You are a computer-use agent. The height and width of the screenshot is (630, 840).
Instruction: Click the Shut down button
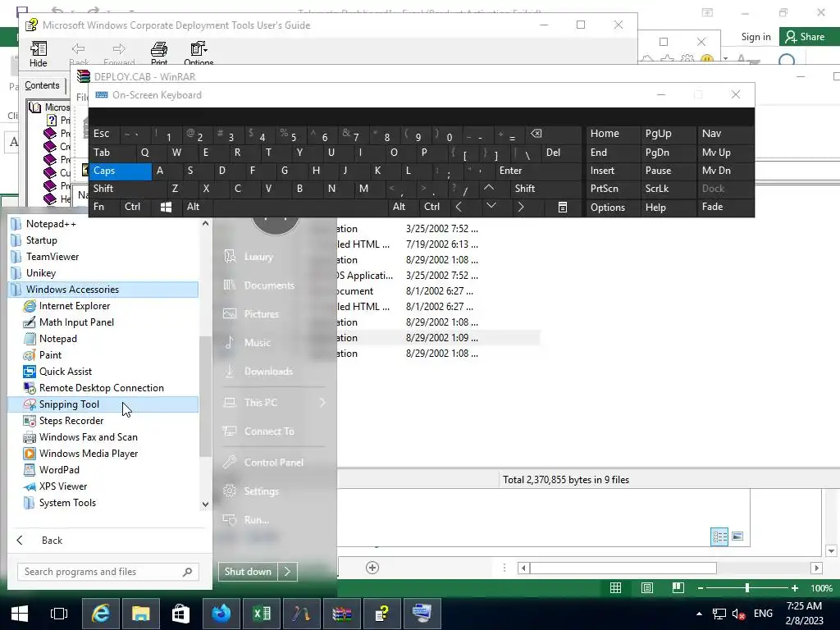click(x=248, y=572)
